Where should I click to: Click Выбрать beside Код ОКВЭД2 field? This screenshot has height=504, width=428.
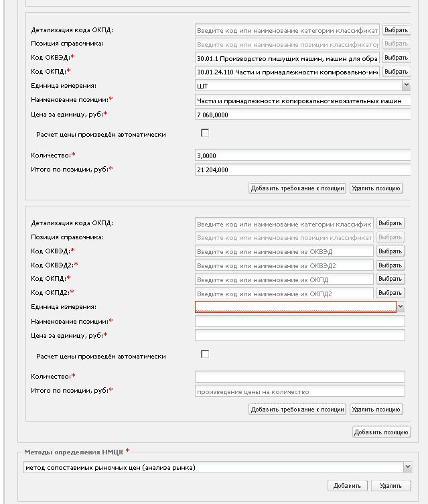[390, 265]
